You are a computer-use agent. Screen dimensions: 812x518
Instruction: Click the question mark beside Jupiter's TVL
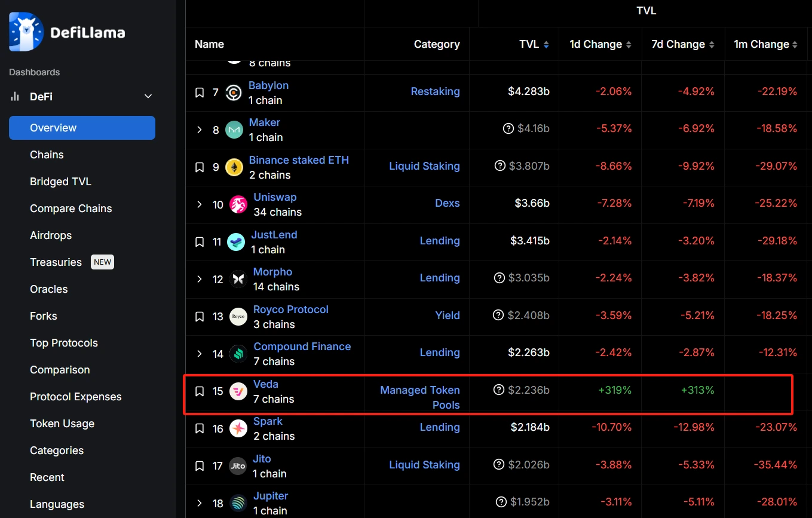tap(501, 502)
